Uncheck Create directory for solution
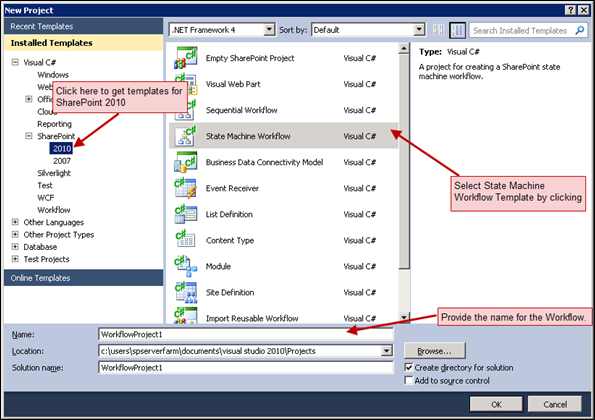The width and height of the screenshot is (595, 420). pos(409,367)
